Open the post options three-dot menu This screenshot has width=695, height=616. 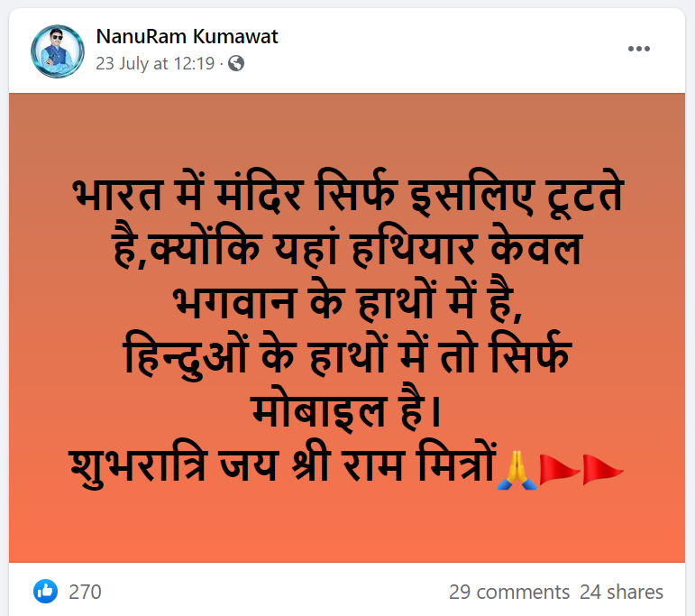coord(639,49)
